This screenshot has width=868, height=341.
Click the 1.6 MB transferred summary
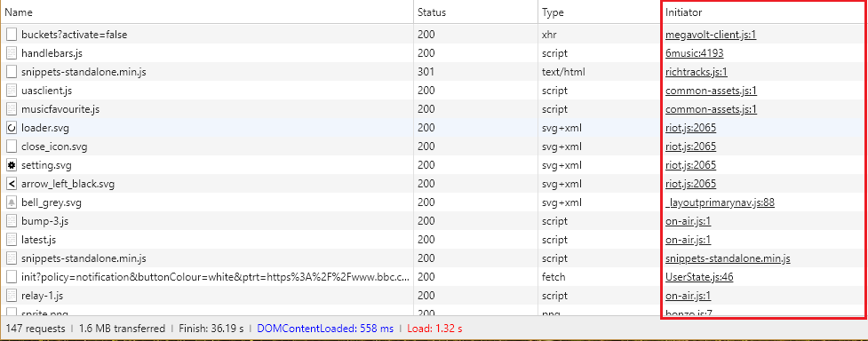[x=122, y=329]
